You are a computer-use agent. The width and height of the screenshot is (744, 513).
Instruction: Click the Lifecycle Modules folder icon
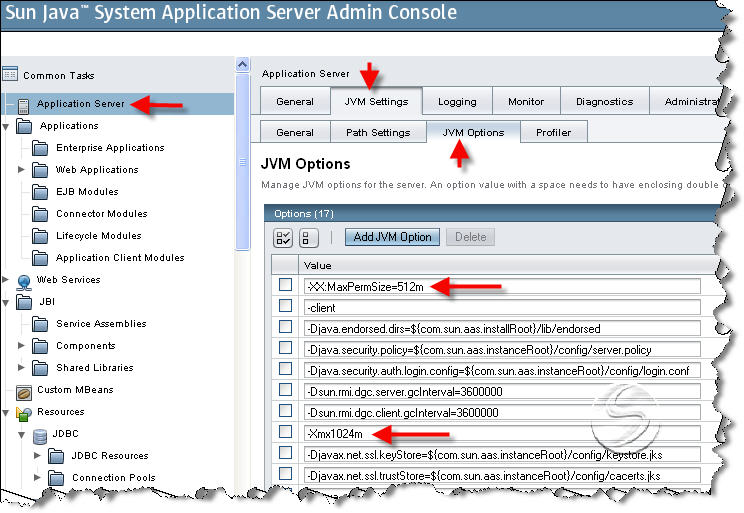[40, 236]
